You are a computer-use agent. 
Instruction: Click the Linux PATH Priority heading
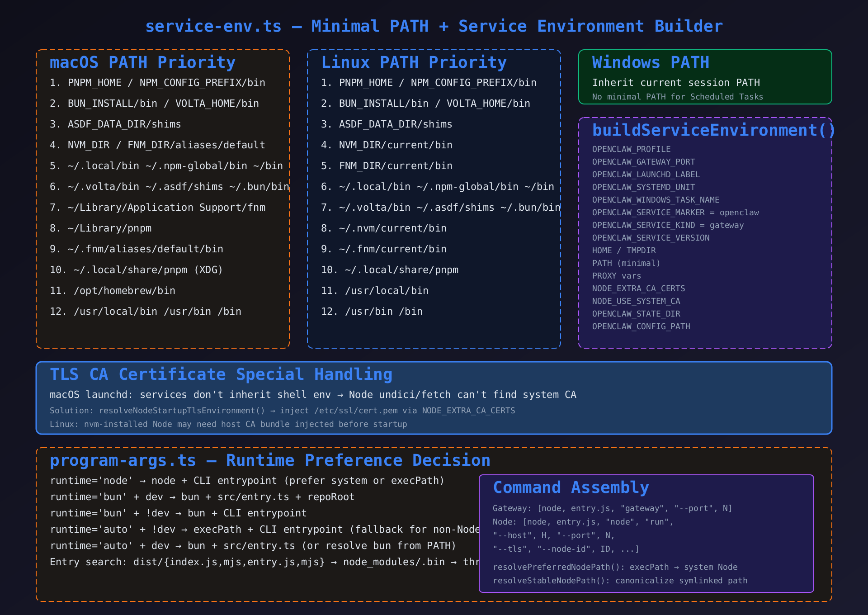coord(414,62)
